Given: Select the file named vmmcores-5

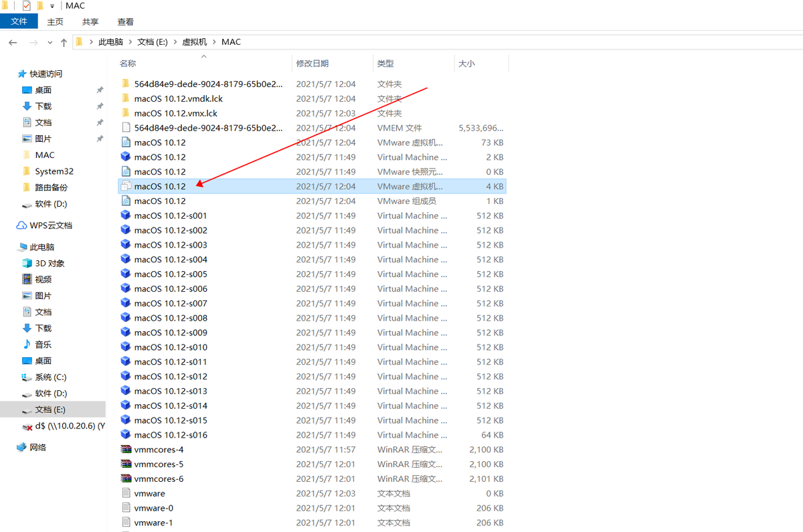Looking at the screenshot, I should (159, 464).
